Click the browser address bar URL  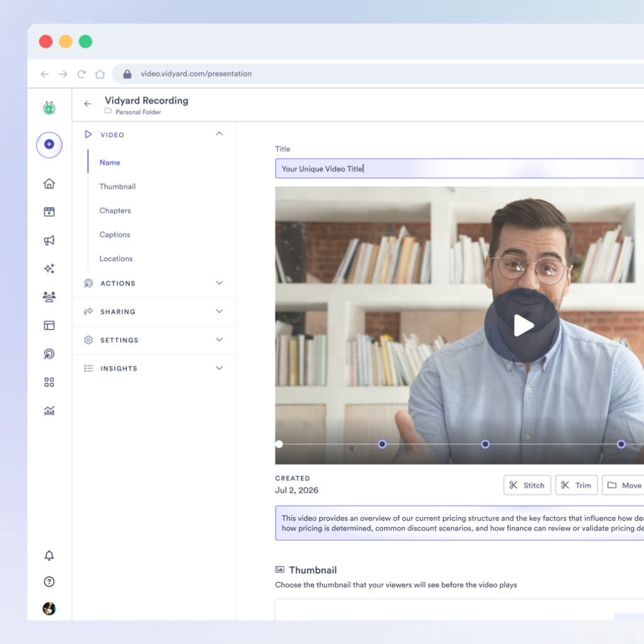coord(196,74)
